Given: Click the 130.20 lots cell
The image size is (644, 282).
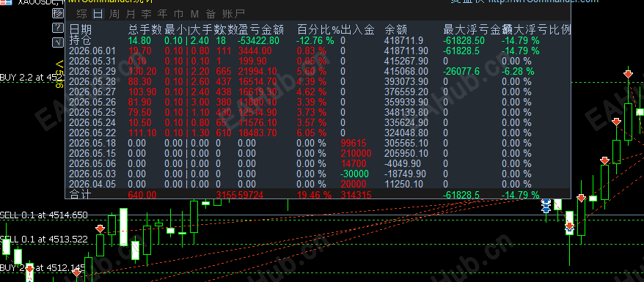Looking at the screenshot, I should (x=142, y=71).
